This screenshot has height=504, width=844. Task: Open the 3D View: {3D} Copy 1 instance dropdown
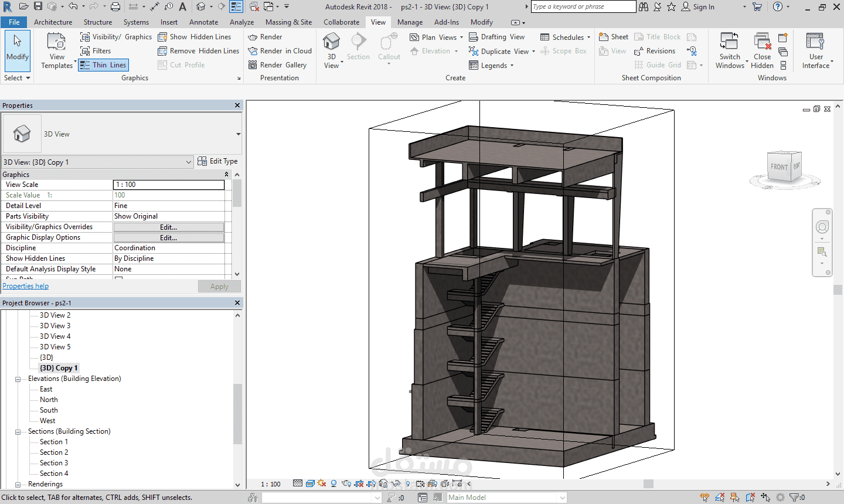189,162
